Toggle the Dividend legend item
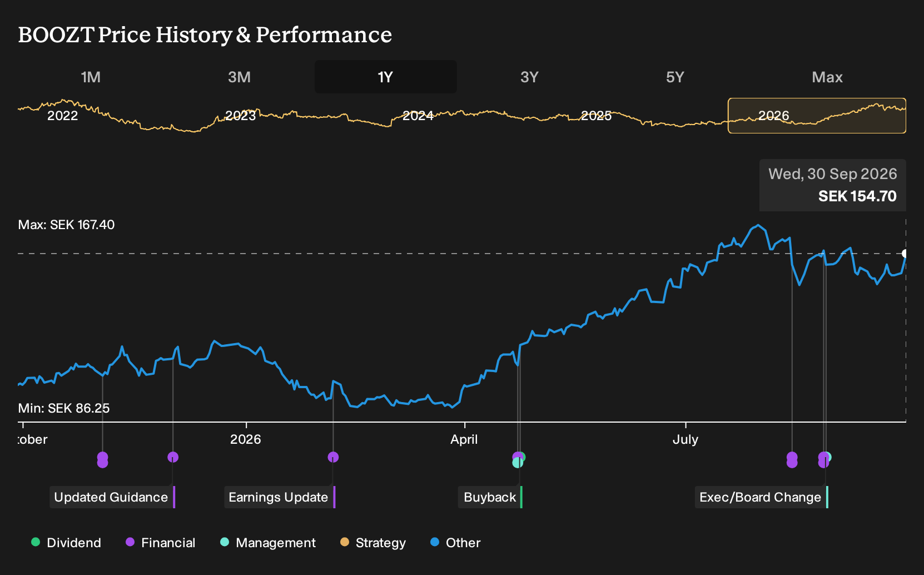 [66, 543]
